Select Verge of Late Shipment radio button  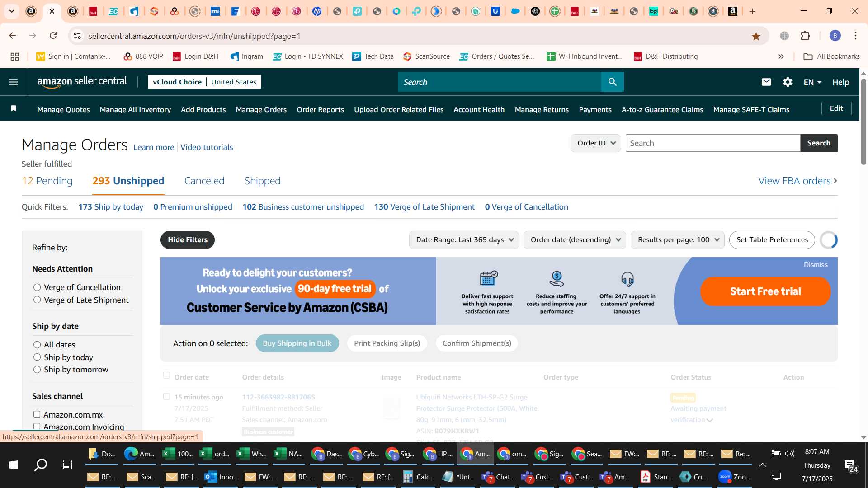[37, 300]
